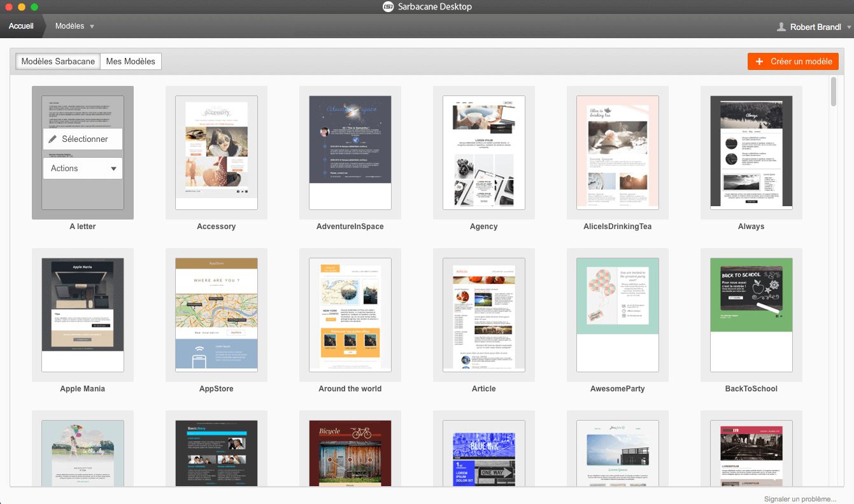Image resolution: width=854 pixels, height=504 pixels.
Task: Switch to Modèles Sarbacane tab
Action: point(58,62)
